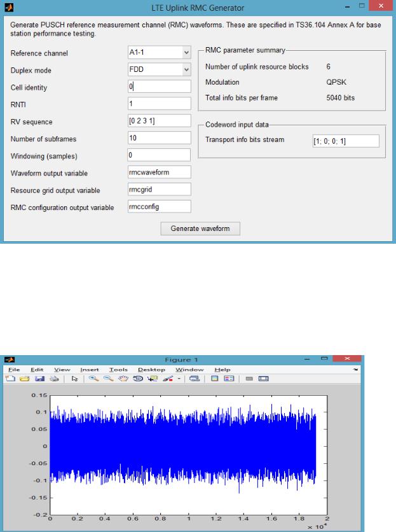396x532 pixels.
Task: Click the Hide Plot Tools icon
Action: [x=249, y=379]
